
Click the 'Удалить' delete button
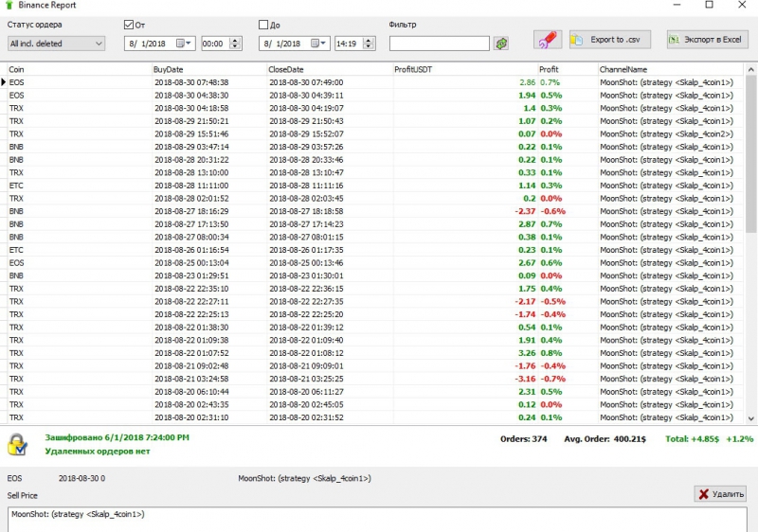click(x=720, y=494)
